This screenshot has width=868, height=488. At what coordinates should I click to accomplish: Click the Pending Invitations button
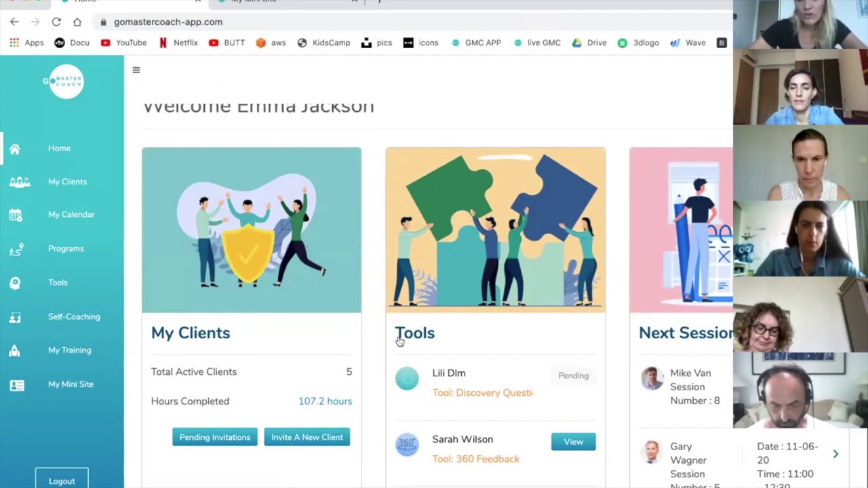click(215, 437)
